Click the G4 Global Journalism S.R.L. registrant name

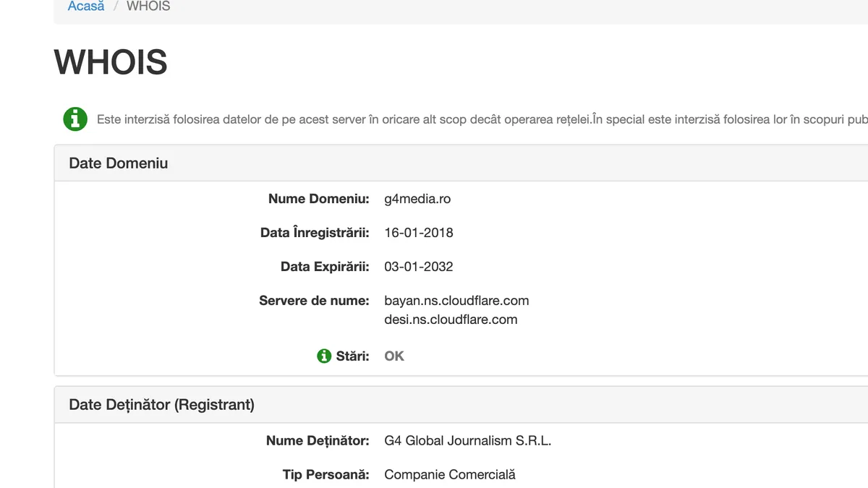467,441
